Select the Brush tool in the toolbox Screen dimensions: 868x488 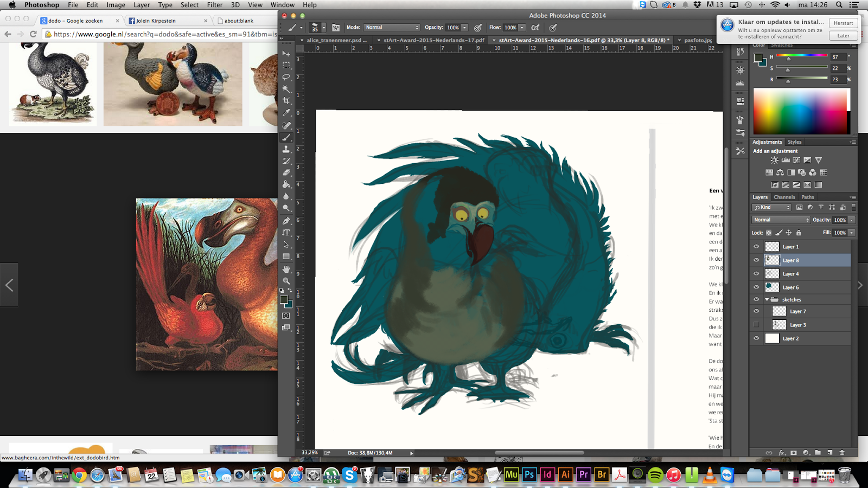pos(286,137)
